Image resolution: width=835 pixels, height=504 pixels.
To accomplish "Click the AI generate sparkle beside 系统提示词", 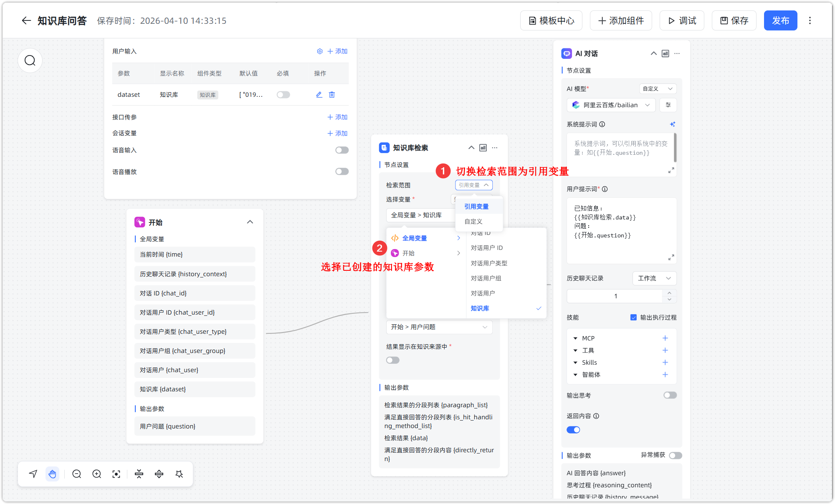I will click(x=673, y=124).
